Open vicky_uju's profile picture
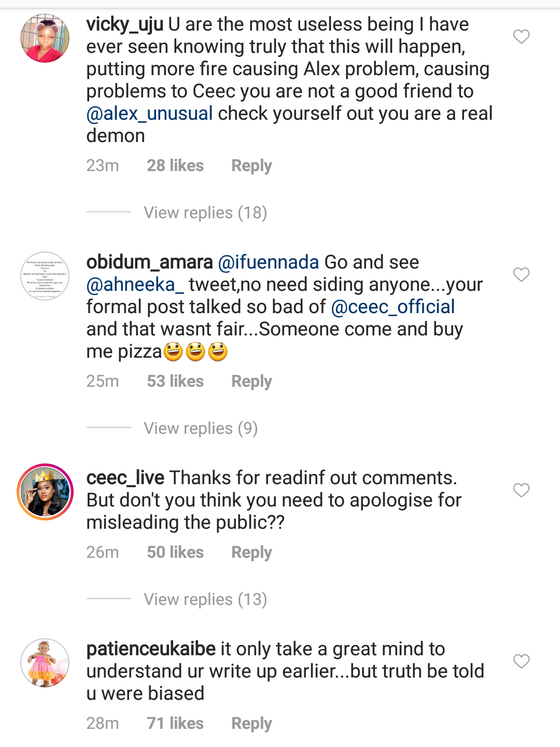Viewport: 560px width, 747px height. coord(45,38)
